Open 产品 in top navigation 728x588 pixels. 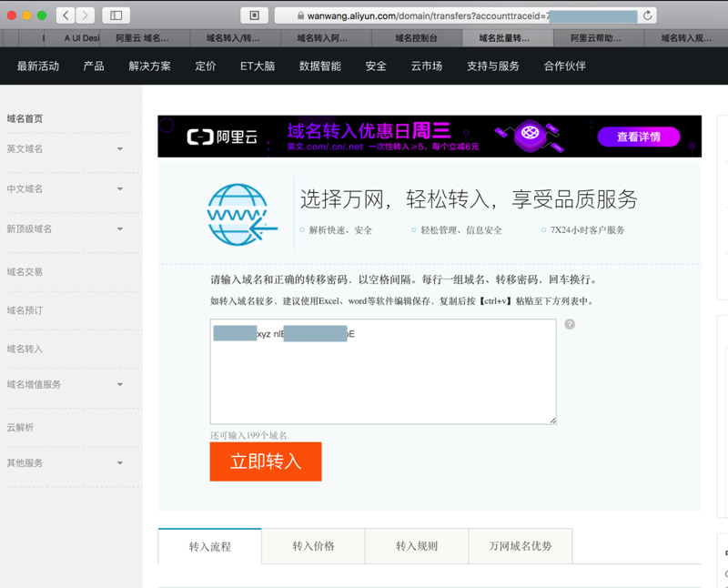click(94, 66)
